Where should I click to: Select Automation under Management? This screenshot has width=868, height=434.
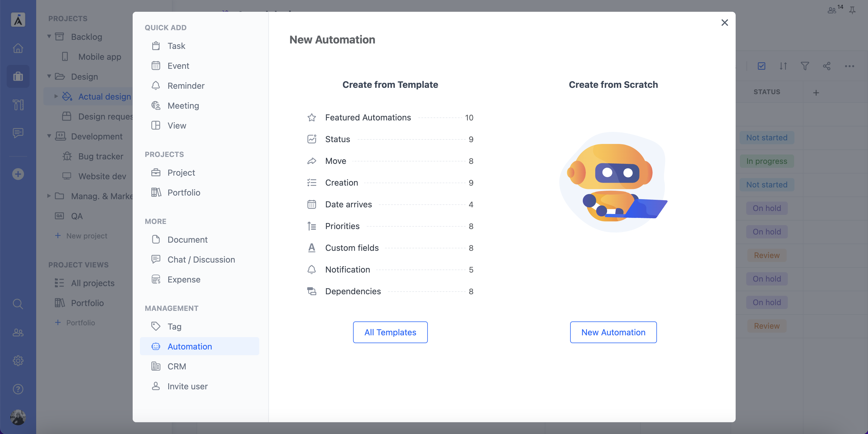tap(200, 346)
